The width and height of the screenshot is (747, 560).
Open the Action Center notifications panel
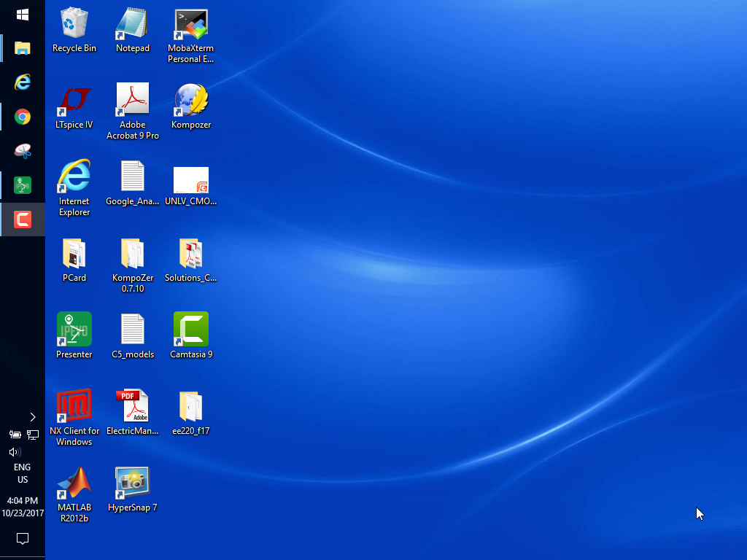click(x=23, y=539)
